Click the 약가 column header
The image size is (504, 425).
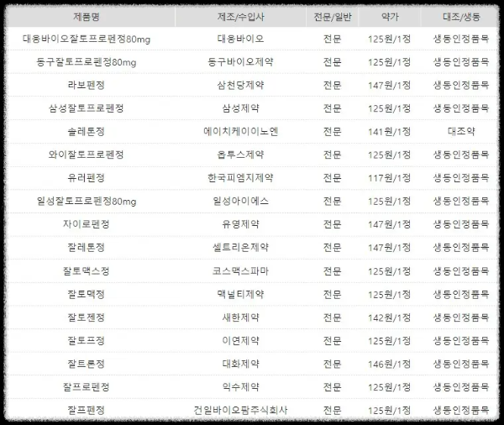click(390, 17)
